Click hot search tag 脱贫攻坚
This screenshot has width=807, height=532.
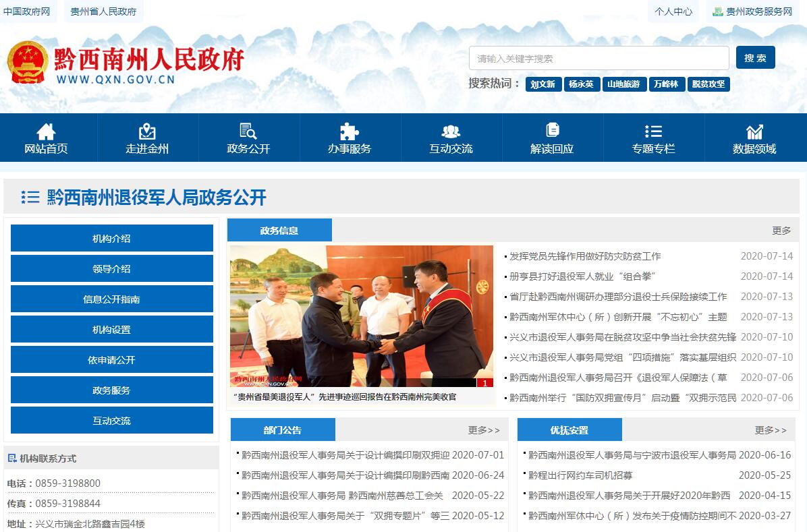(x=708, y=84)
